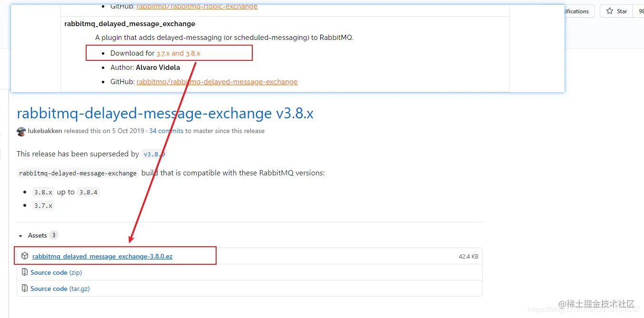
Task: Open the '3.7.x and 3.8.x' download link
Action: pos(178,53)
